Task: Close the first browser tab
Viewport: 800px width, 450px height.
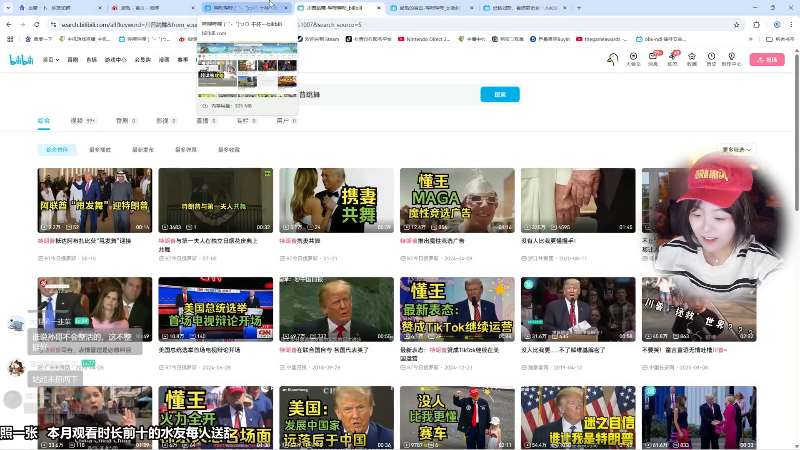Action: coord(100,8)
